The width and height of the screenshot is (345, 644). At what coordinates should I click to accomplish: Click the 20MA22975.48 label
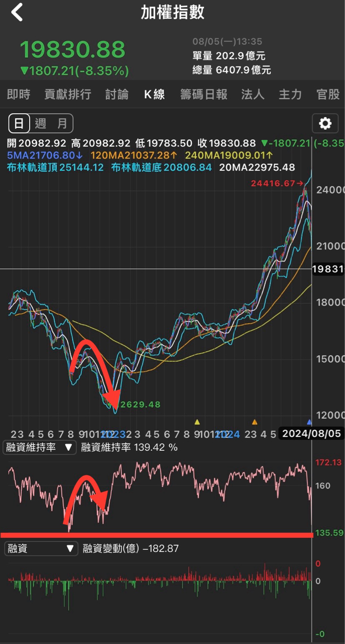[x=257, y=167]
